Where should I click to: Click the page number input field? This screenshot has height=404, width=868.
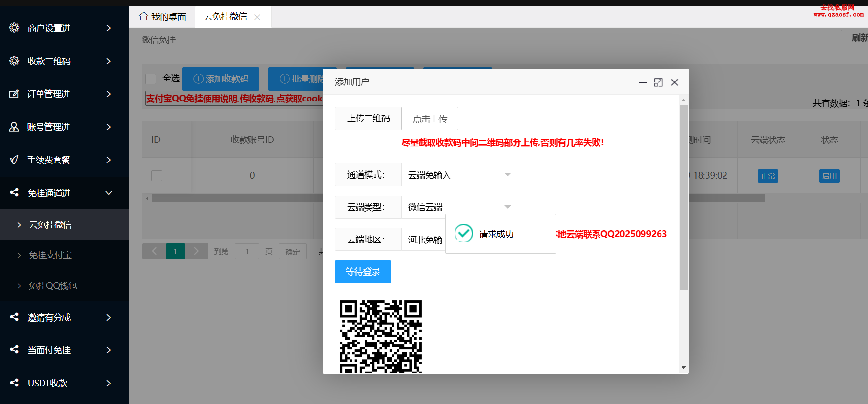247,252
